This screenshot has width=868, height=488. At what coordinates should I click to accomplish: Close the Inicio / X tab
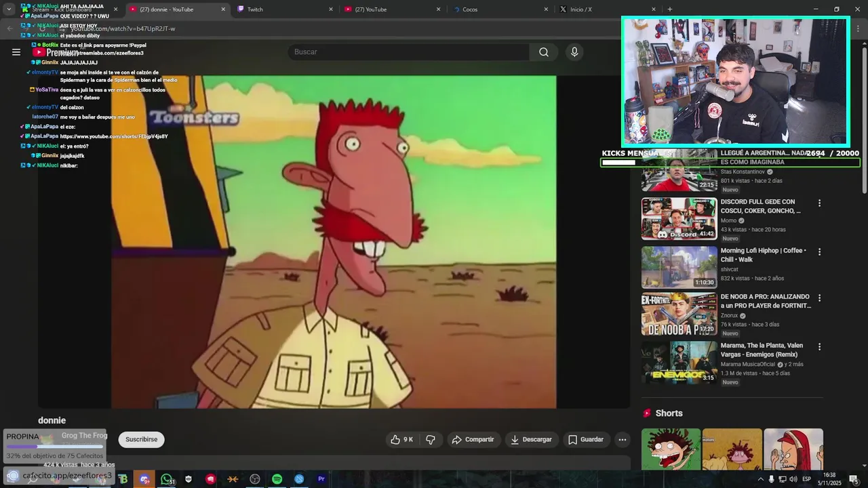pyautogui.click(x=654, y=9)
